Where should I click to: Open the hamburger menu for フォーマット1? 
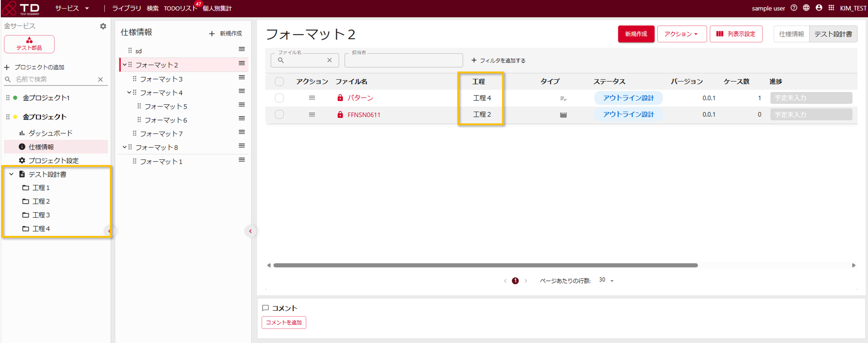click(242, 160)
